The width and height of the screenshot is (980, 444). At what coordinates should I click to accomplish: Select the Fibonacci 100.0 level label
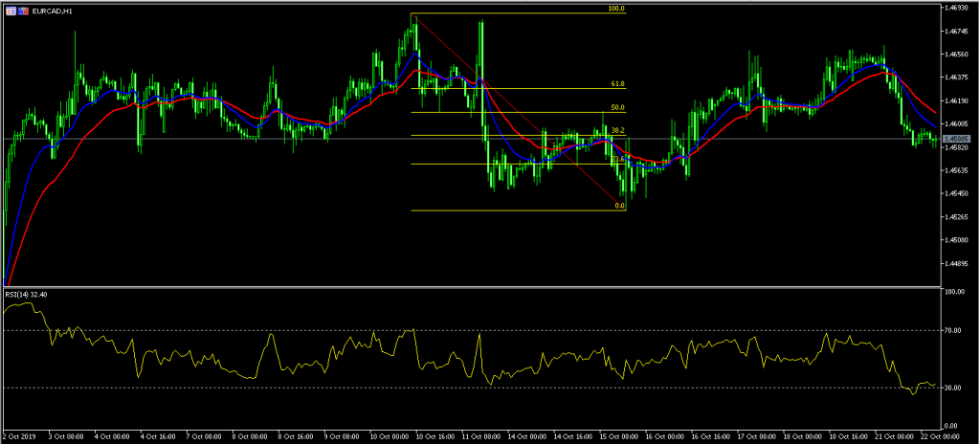615,9
